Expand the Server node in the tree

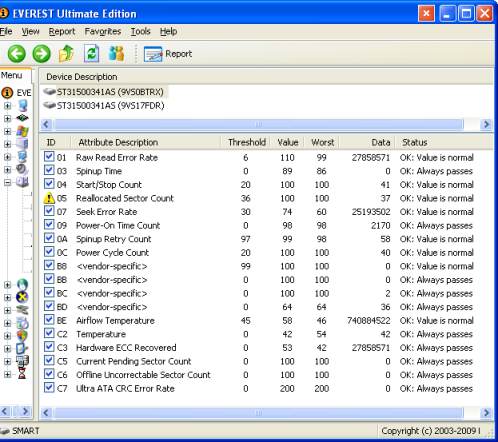(x=7, y=144)
